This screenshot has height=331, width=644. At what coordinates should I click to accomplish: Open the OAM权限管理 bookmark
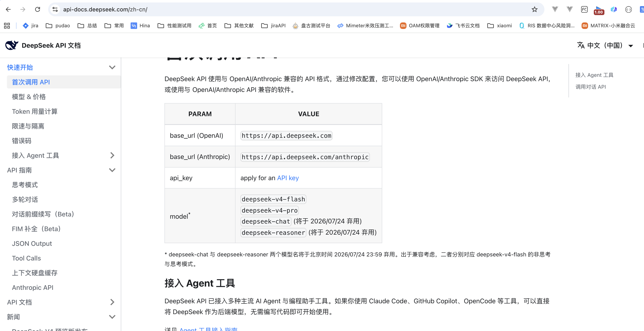tap(420, 25)
